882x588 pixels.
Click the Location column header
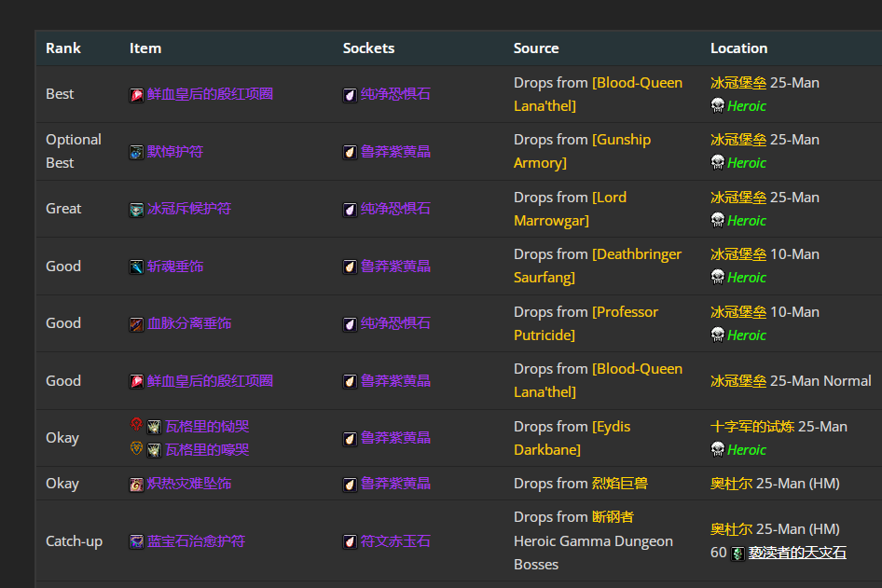click(738, 48)
